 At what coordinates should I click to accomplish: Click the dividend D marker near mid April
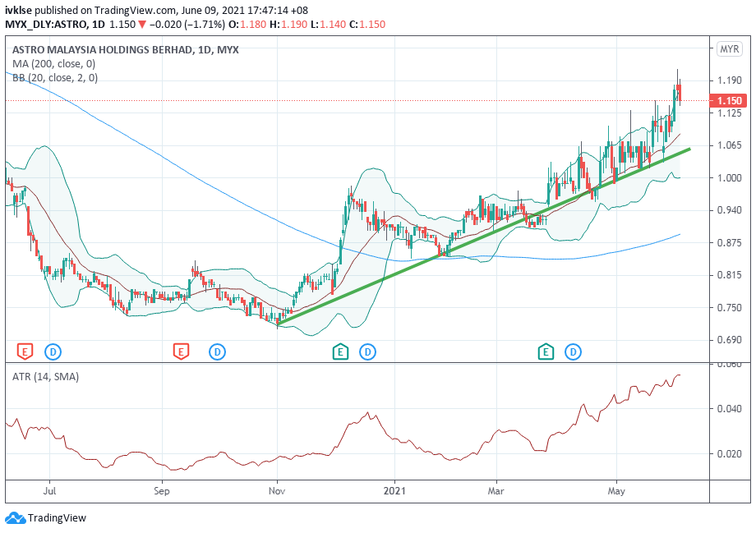pos(574,352)
